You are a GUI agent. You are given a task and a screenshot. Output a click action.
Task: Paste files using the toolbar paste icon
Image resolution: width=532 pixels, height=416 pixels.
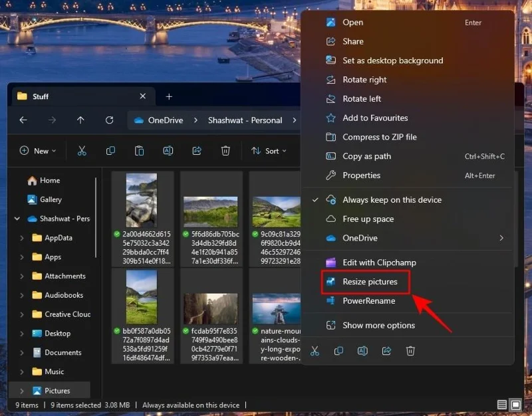coord(139,151)
